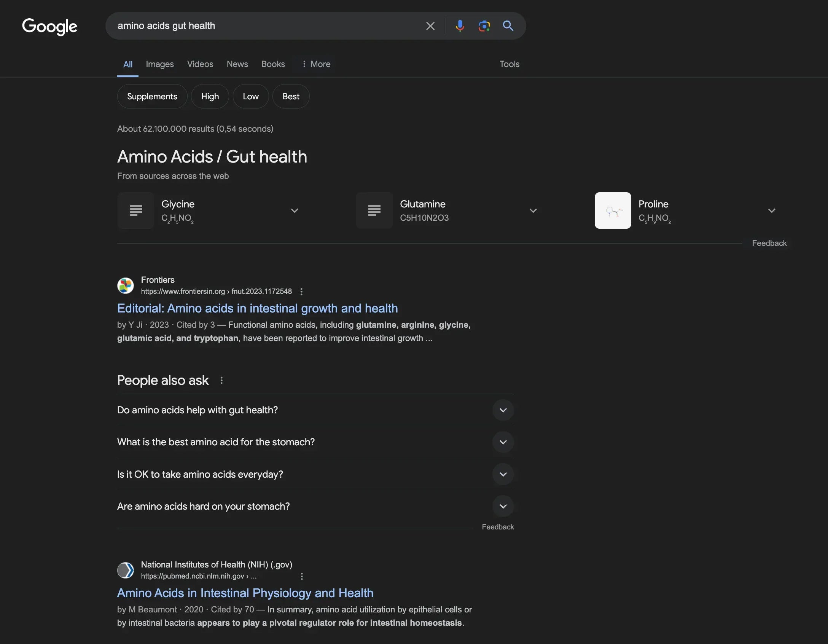Click the Proline molecule thumbnail
Viewport: 828px width, 644px height.
[613, 210]
